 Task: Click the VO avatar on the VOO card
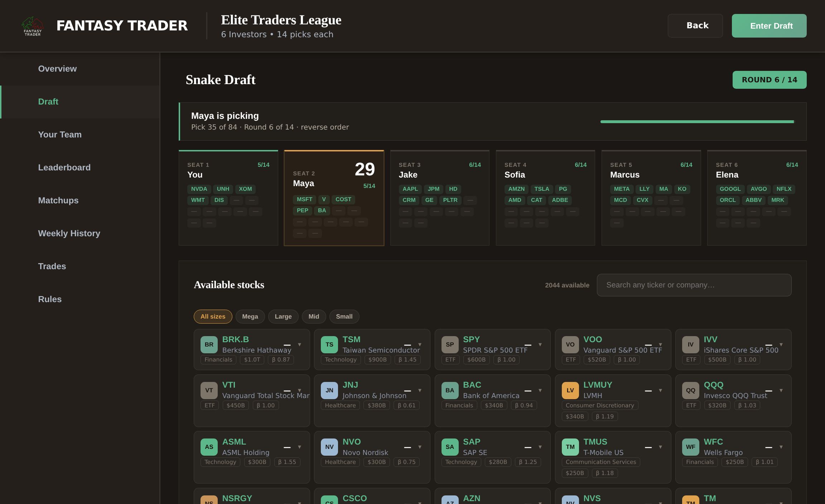pos(570,345)
